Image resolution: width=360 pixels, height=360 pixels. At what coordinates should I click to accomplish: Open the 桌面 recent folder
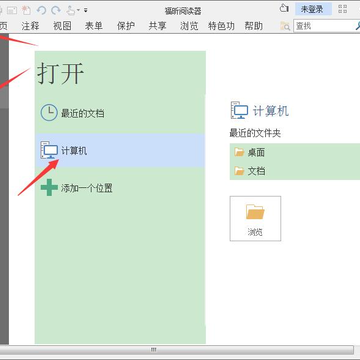pyautogui.click(x=295, y=152)
